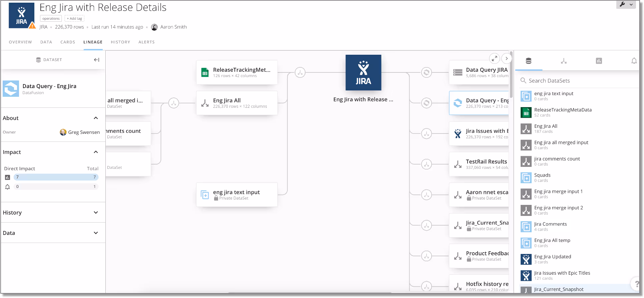Viewport: 644px width, 298px height.
Task: Expand the lineage graph to fullscreen
Action: click(x=494, y=58)
